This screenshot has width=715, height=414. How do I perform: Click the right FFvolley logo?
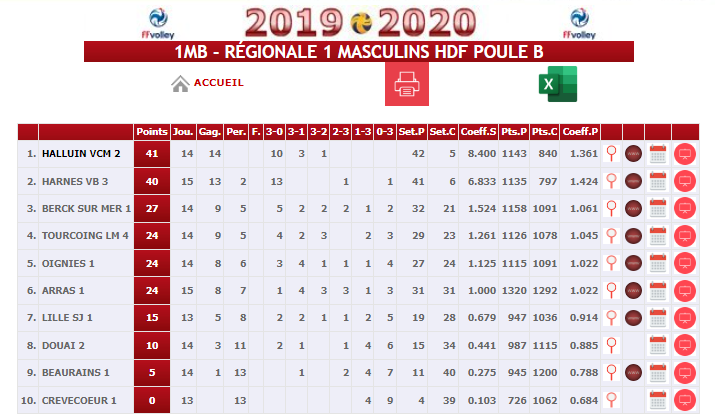point(579,24)
